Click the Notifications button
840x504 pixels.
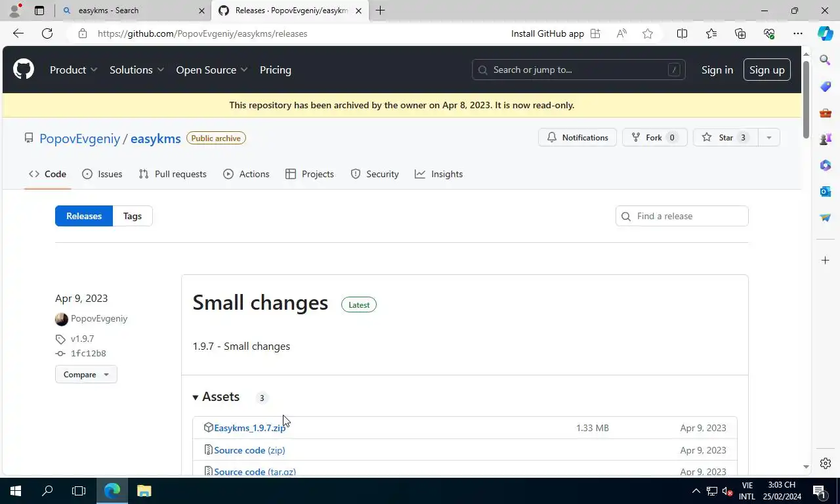click(577, 138)
